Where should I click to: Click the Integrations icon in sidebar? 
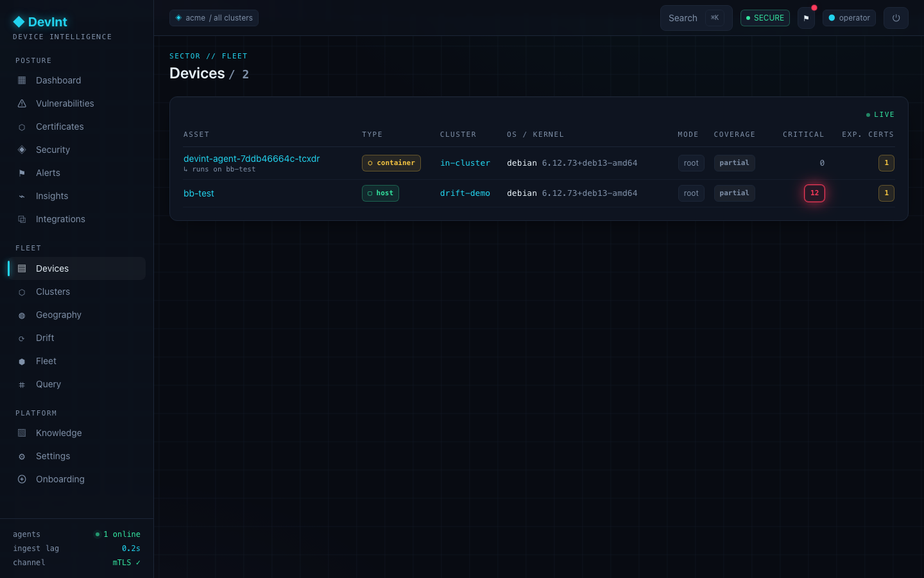tap(22, 220)
